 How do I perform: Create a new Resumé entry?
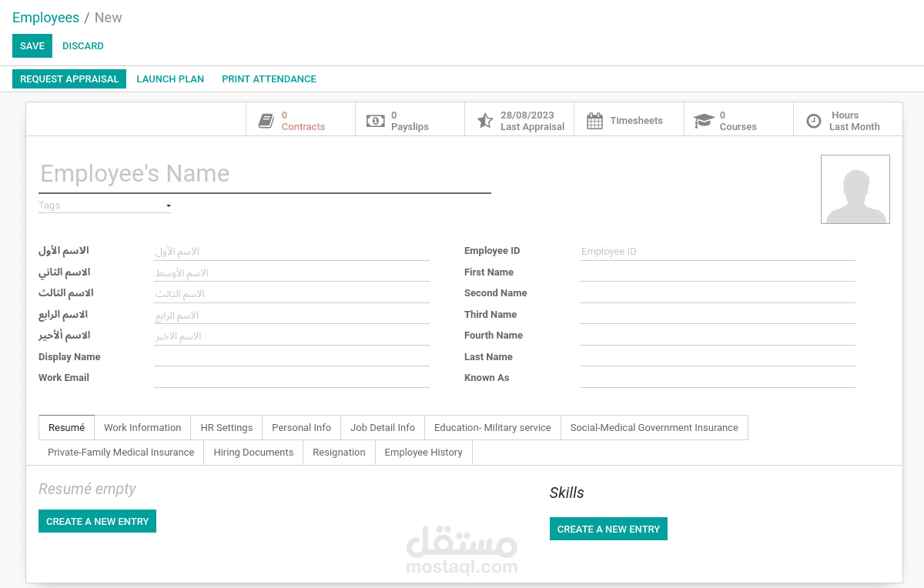(97, 521)
